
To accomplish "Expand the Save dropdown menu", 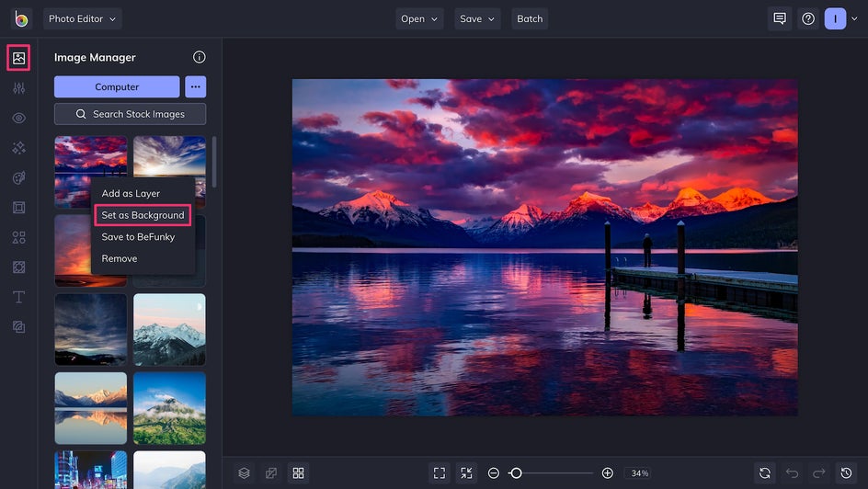I will pyautogui.click(x=477, y=18).
